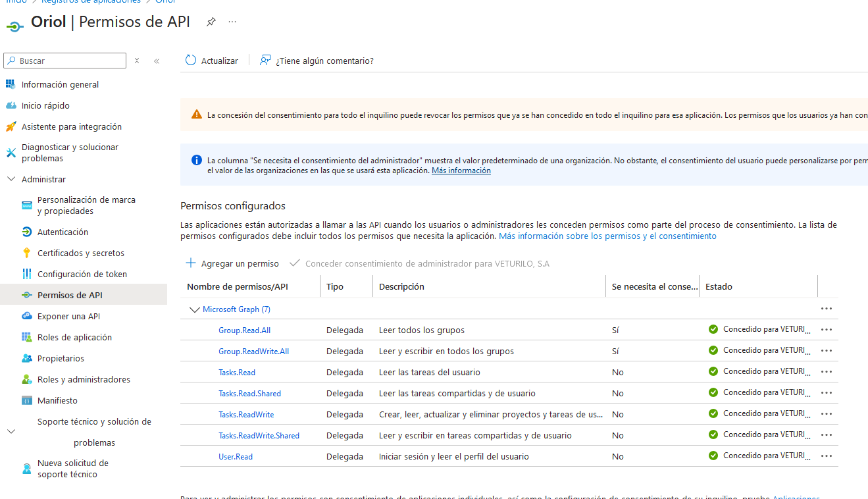This screenshot has width=868, height=499.
Task: Click the Tipo column header
Action: [335, 286]
